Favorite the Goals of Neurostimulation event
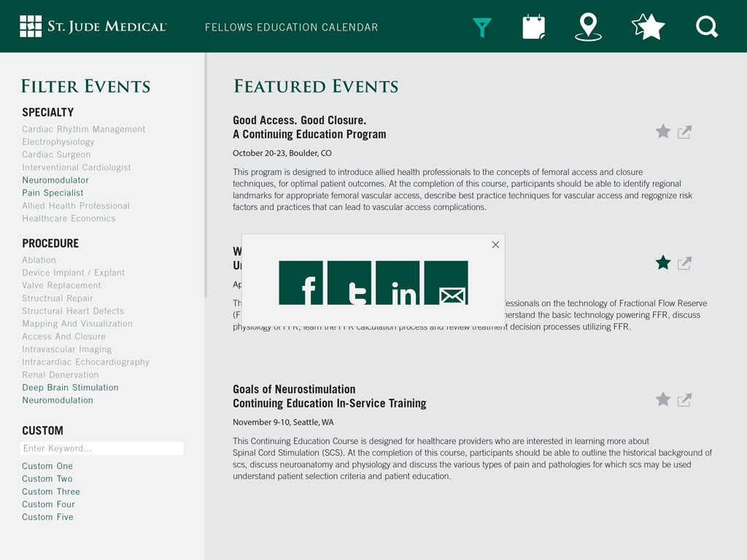The image size is (747, 560). (x=662, y=399)
